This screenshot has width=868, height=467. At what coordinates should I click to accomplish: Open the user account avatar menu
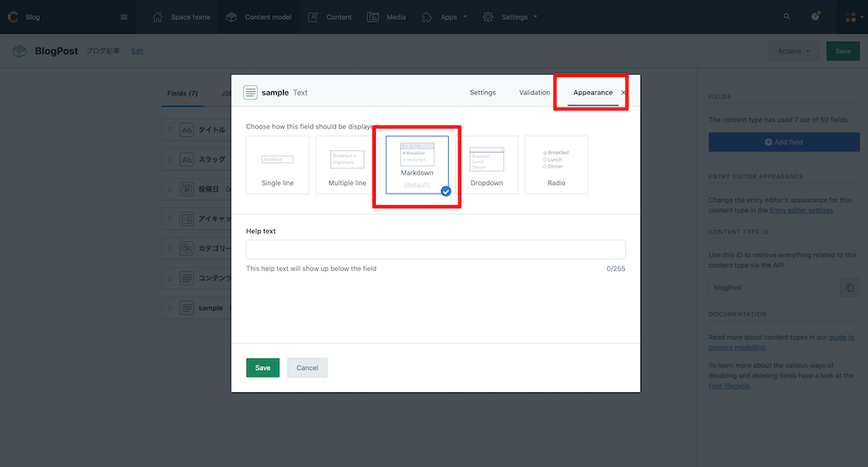click(x=852, y=17)
